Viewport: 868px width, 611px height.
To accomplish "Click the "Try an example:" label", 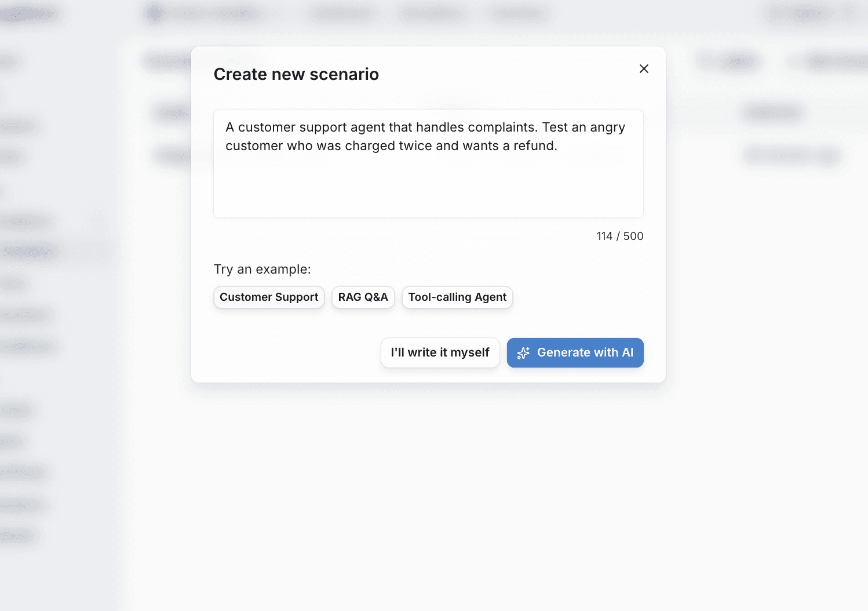I will point(262,269).
